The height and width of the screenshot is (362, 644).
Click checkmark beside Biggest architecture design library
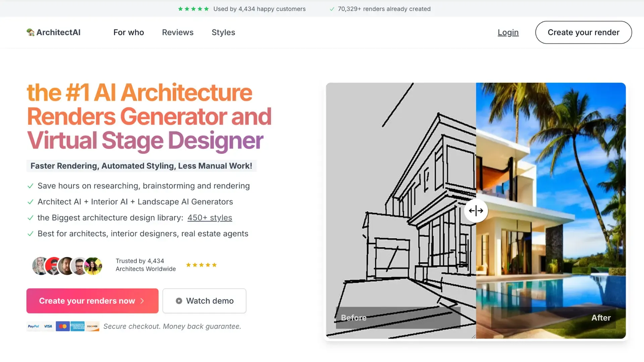(30, 218)
